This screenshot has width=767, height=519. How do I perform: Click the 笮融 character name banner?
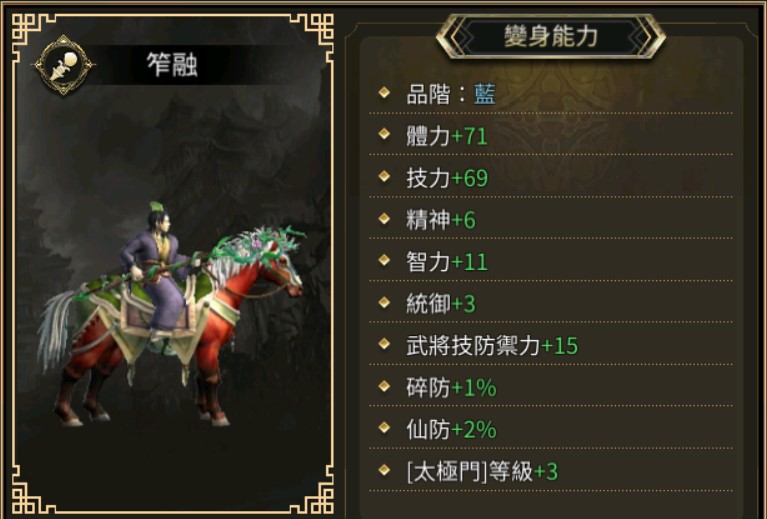[171, 65]
